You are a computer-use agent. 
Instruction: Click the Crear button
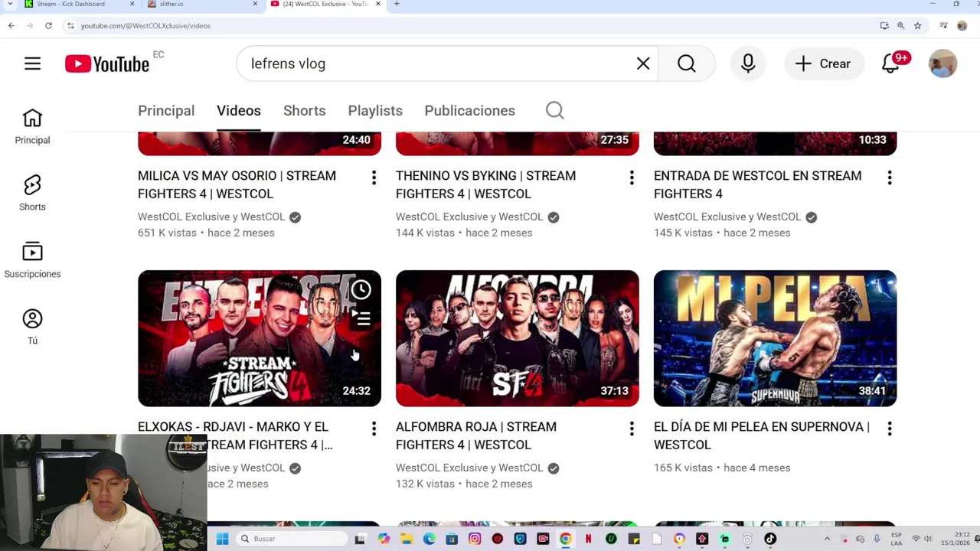click(x=823, y=64)
